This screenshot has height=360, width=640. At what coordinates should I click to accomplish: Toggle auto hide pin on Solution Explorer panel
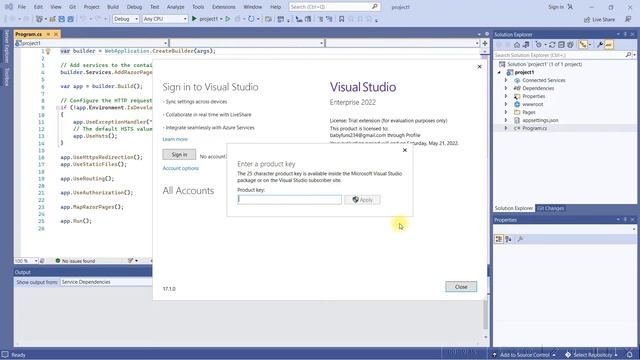625,35
